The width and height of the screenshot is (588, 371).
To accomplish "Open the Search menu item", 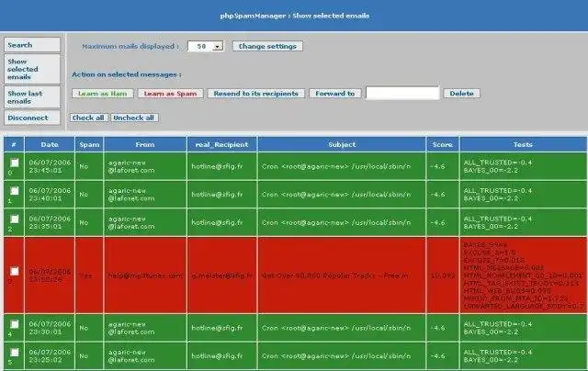I will [32, 45].
